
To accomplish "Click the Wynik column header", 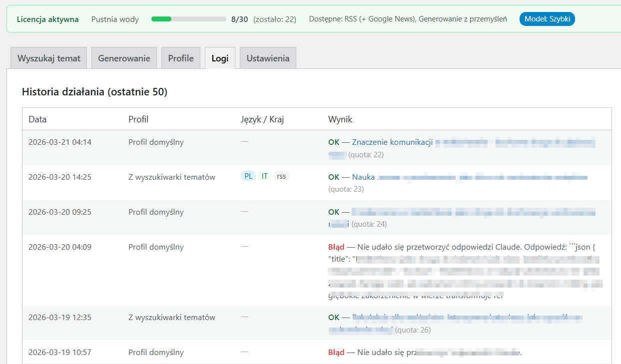I will 340,119.
